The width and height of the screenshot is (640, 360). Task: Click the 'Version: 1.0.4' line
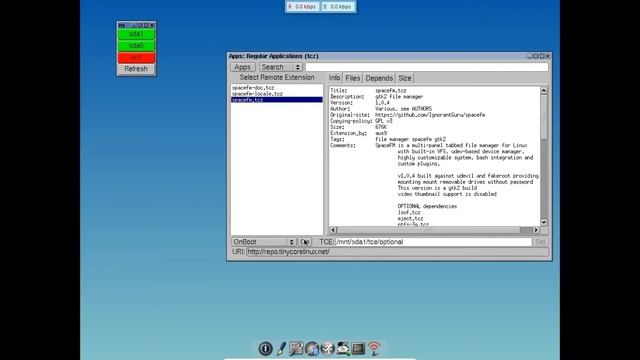pos(360,103)
